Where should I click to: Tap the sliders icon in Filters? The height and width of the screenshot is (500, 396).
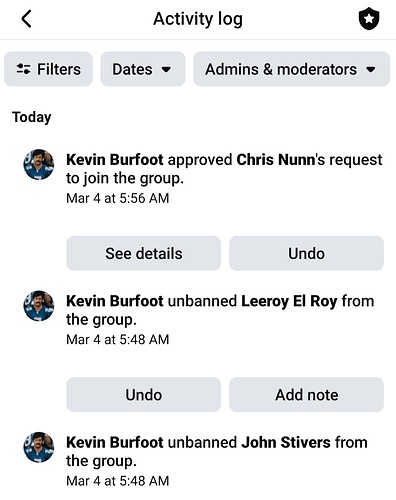tap(23, 69)
